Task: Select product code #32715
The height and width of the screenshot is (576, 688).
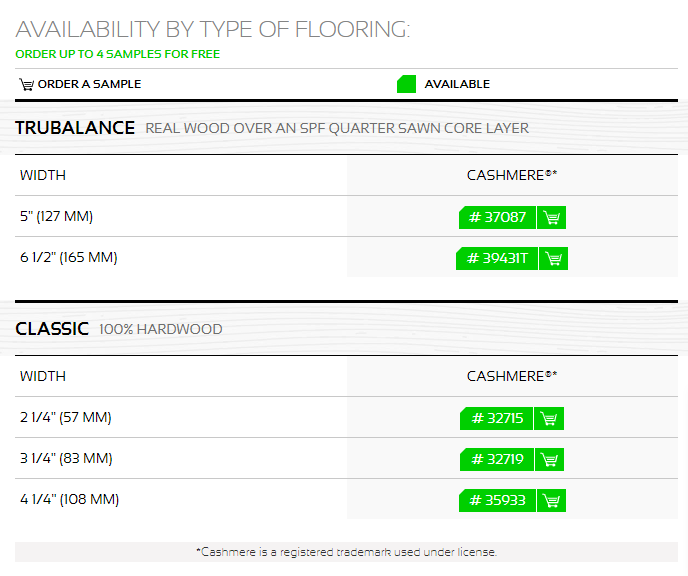Action: tap(496, 419)
